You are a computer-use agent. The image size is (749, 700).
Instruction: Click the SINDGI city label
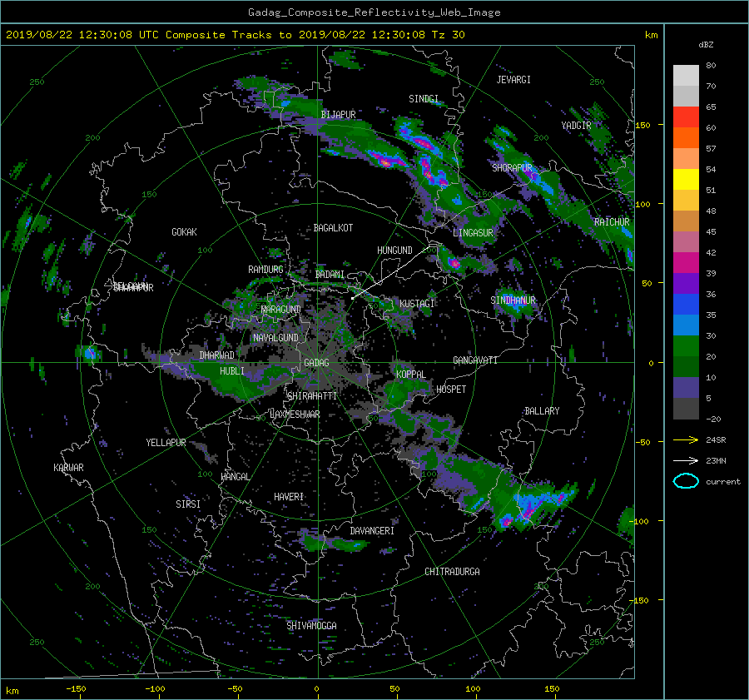tap(424, 99)
